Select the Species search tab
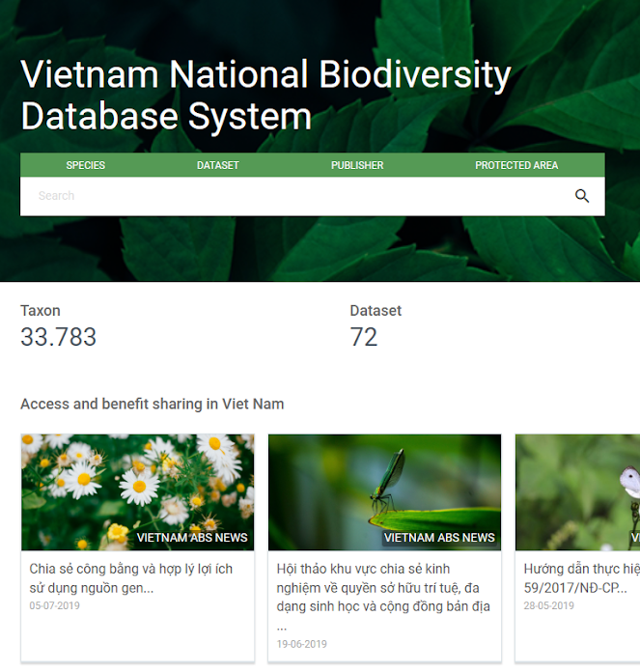The height and width of the screenshot is (672, 640). [x=86, y=165]
